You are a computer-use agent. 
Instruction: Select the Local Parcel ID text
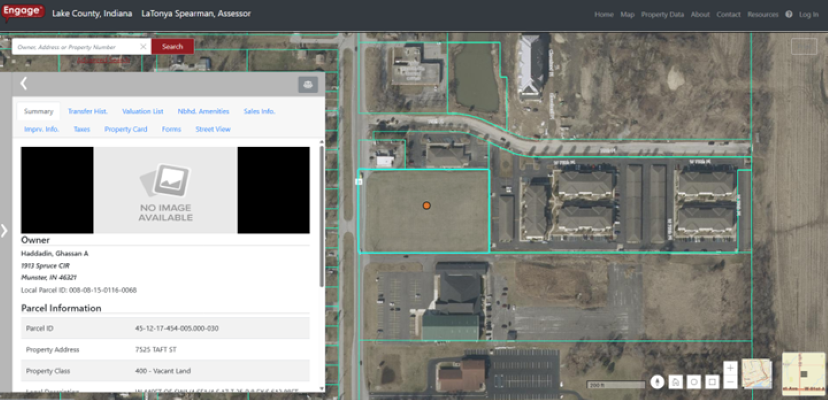(x=79, y=290)
